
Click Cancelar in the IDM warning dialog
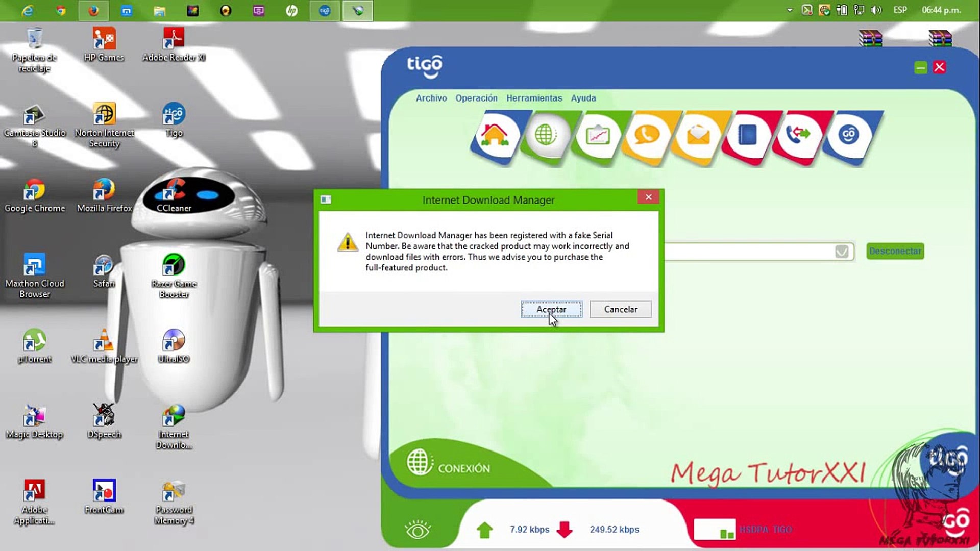(x=621, y=309)
